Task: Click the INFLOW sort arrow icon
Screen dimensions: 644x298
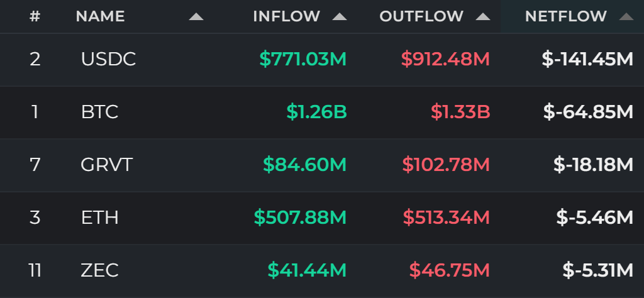Action: 339,17
